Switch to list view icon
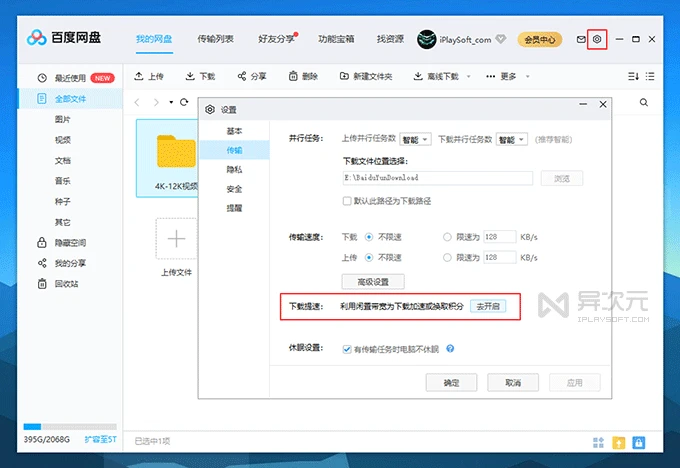Image resolution: width=680 pixels, height=468 pixels. 650,76
